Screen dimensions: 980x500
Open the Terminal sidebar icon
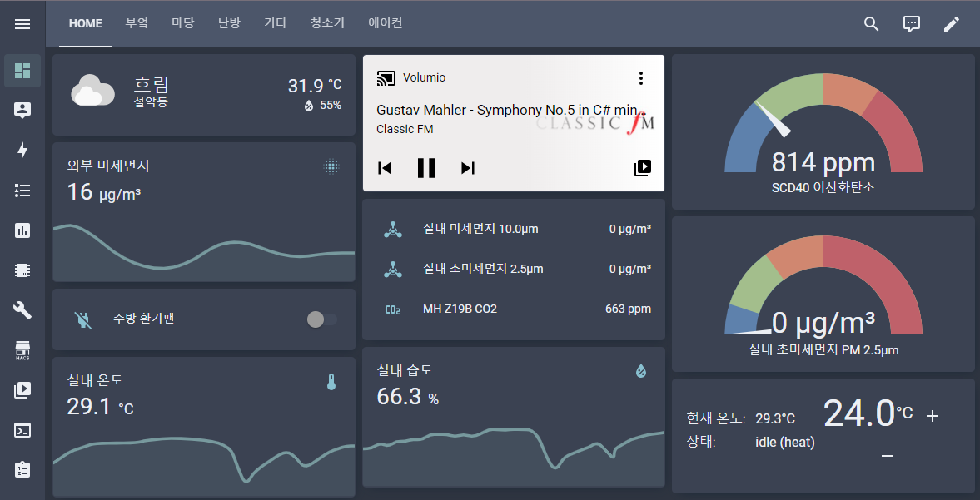coord(22,430)
